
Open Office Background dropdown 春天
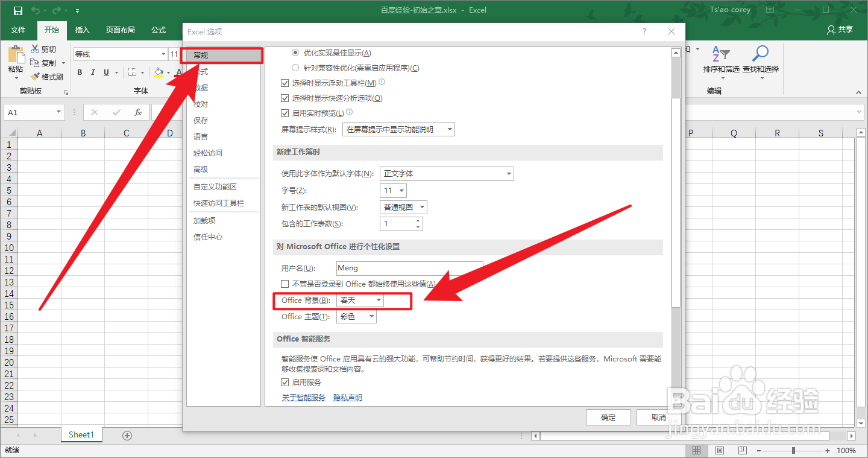click(360, 300)
